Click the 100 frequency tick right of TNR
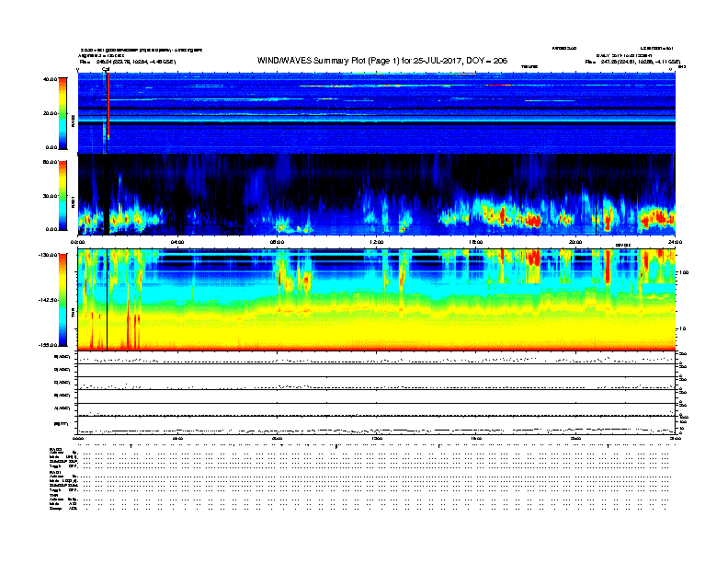Image resolution: width=728 pixels, height=563 pixels. point(684,272)
